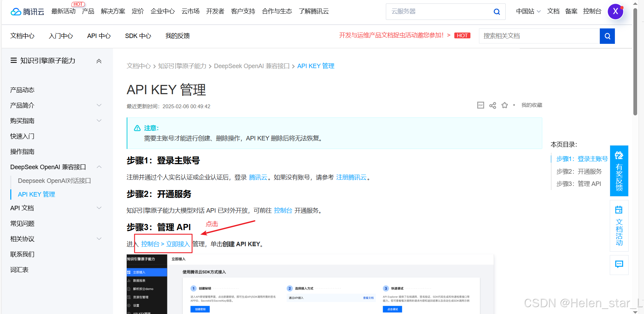Click the blue document search button
The image size is (644, 314).
coord(607,36)
